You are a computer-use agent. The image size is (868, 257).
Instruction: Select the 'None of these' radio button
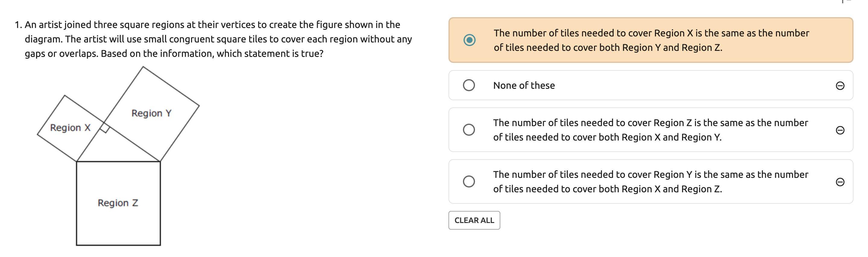[x=469, y=85]
